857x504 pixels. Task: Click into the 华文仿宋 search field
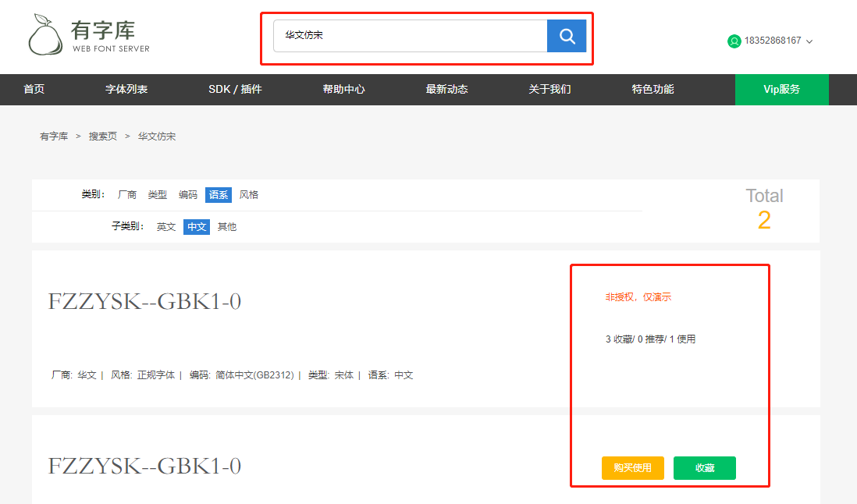(x=411, y=36)
